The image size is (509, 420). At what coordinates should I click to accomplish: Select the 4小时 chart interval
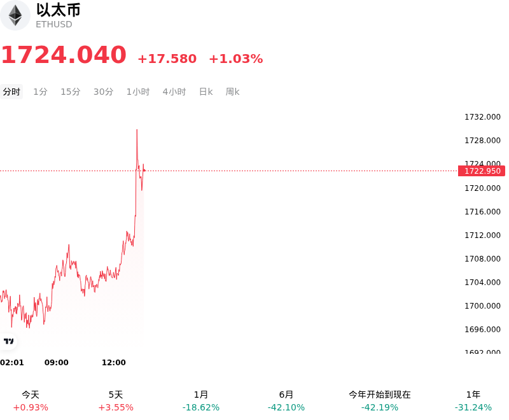(x=174, y=92)
